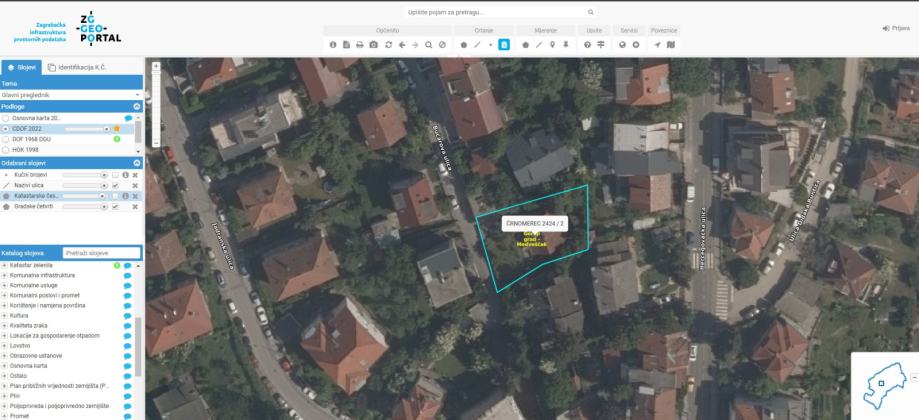This screenshot has width=919, height=420.
Task: Open the help question icon under Upute
Action: point(587,45)
